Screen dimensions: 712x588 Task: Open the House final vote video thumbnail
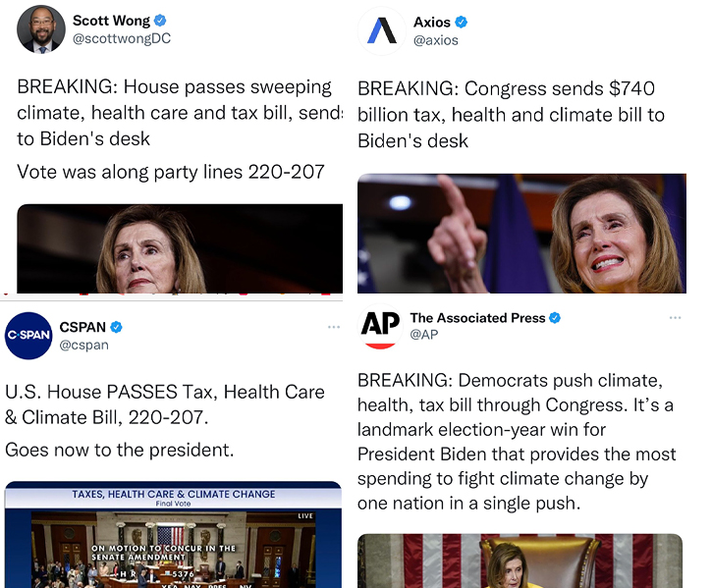click(x=173, y=534)
